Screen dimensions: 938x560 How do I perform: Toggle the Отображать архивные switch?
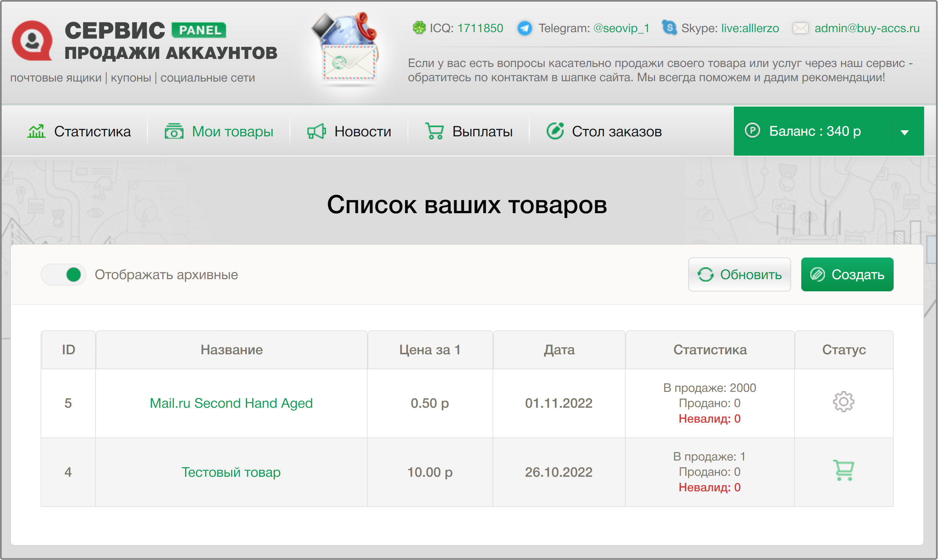pos(63,275)
